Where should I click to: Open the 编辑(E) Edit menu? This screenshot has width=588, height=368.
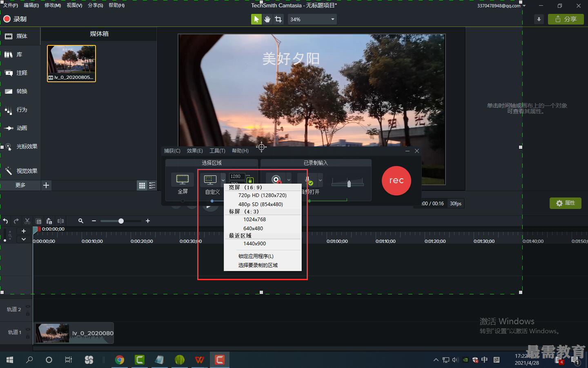(x=31, y=5)
